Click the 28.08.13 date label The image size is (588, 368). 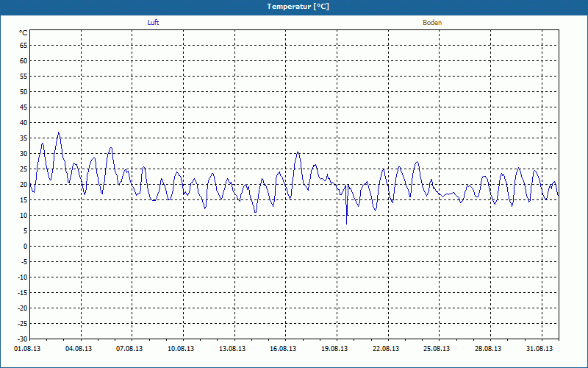(488, 349)
